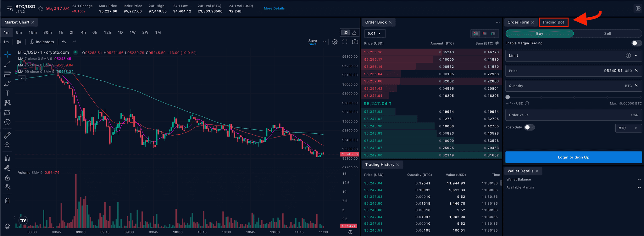Close the Wallet Details panel
The image size is (644, 236).
click(x=537, y=171)
